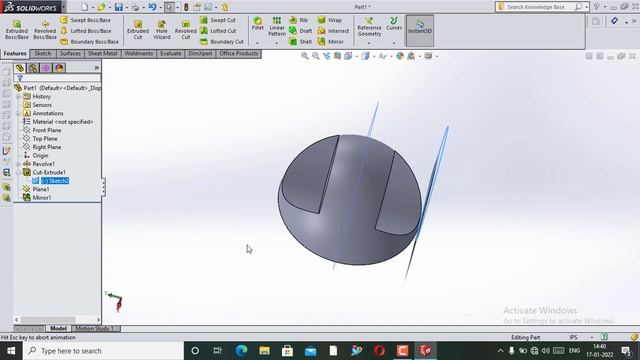Expand the History tree node
This screenshot has width=640, height=360.
tap(18, 97)
